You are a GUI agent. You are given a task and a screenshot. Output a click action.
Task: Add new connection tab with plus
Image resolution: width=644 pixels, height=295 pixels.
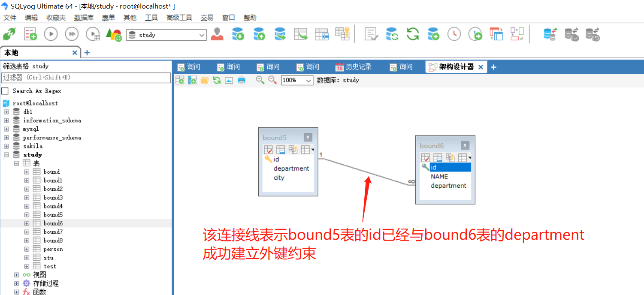[x=87, y=52]
